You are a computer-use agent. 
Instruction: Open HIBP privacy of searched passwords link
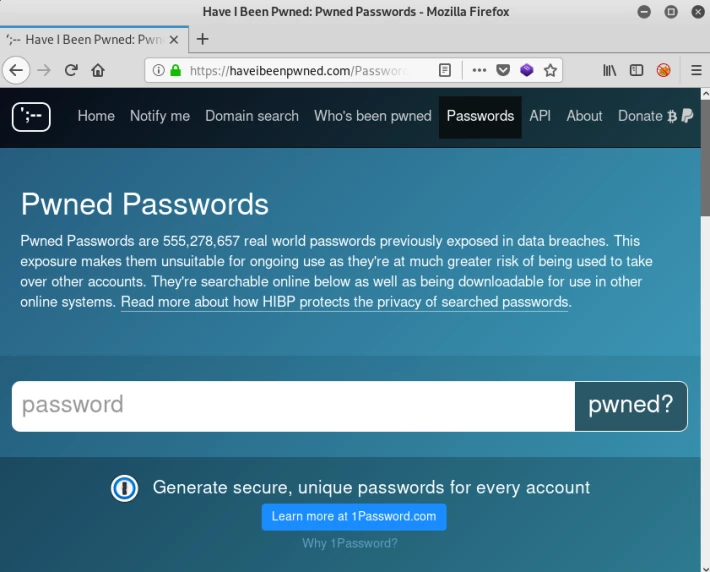pos(345,302)
